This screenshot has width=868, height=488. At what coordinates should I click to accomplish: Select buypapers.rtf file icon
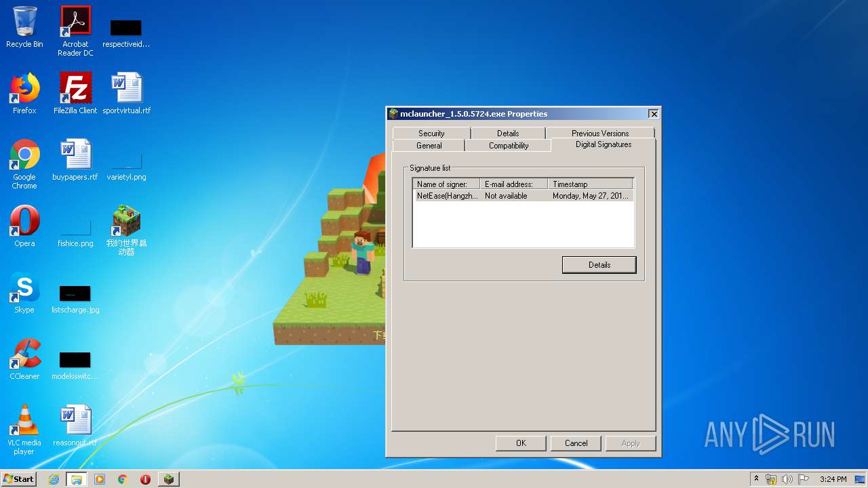(x=75, y=160)
